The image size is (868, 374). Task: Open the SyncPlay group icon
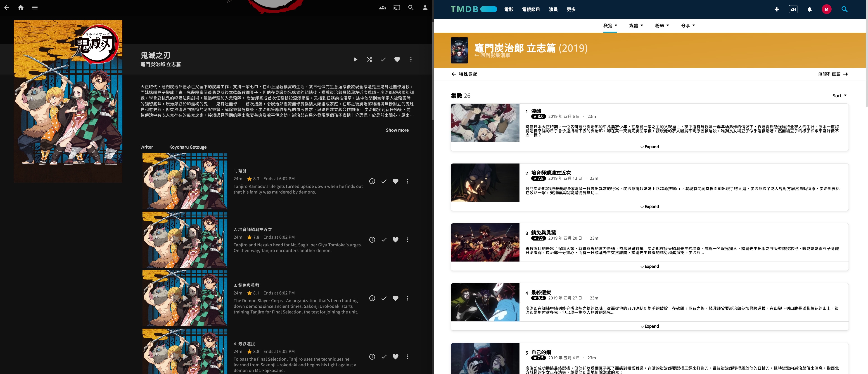coord(382,7)
